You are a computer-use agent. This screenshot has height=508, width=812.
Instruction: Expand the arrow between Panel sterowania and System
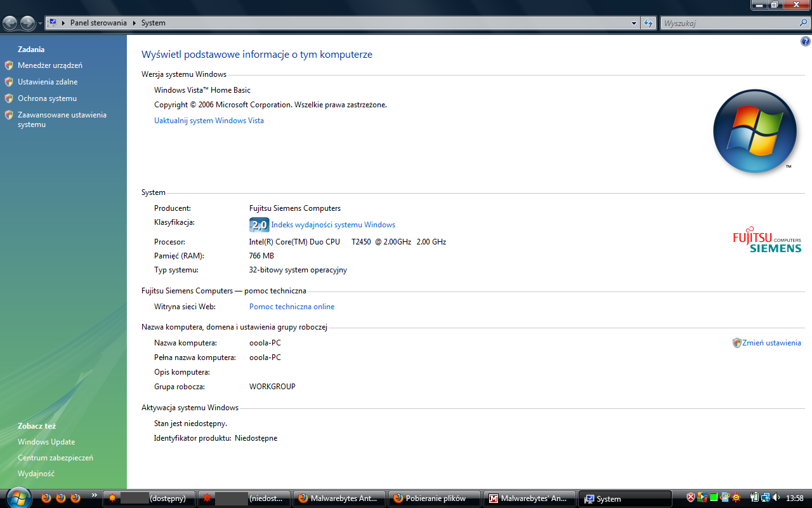(134, 23)
